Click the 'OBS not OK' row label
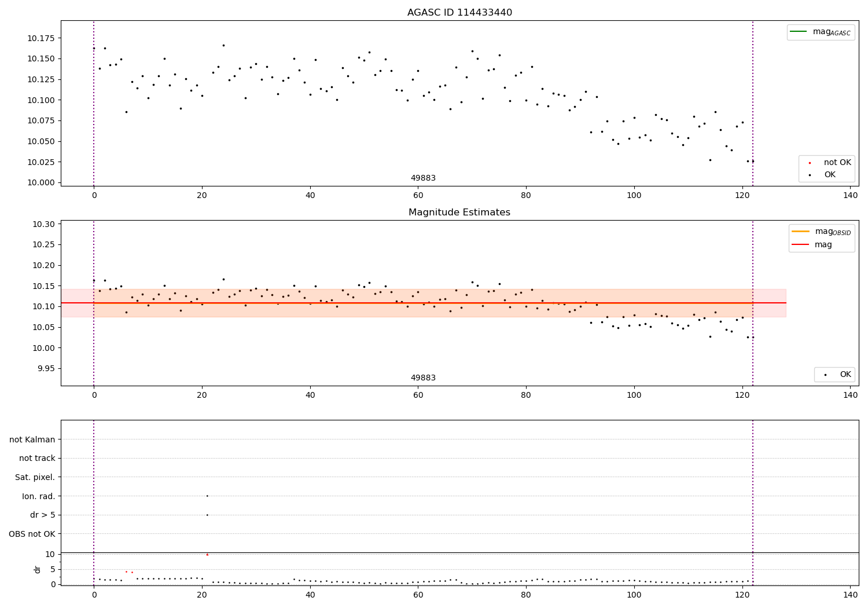The width and height of the screenshot is (868, 608). (x=32, y=534)
